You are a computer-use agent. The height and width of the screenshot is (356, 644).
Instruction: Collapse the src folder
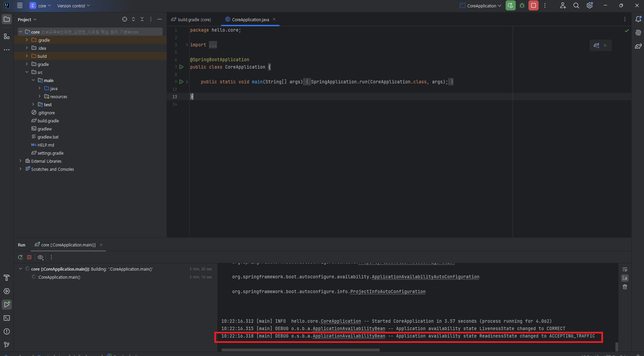[27, 72]
